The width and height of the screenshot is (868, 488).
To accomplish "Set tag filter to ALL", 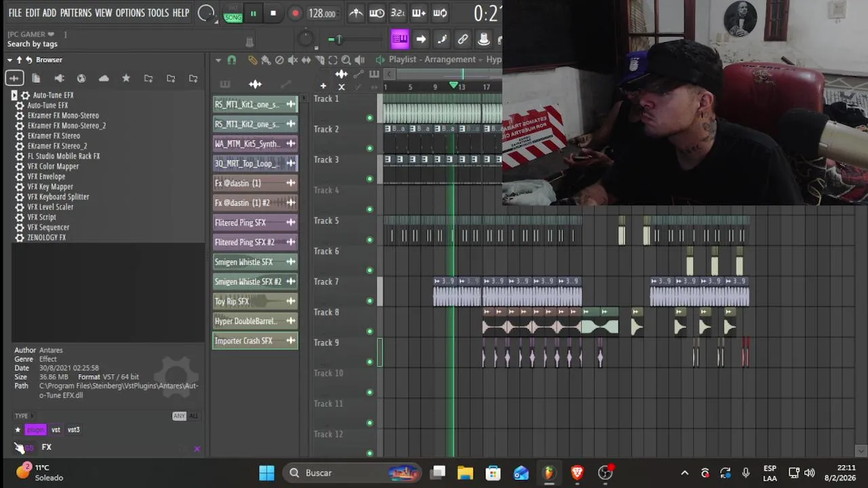I will (x=194, y=416).
